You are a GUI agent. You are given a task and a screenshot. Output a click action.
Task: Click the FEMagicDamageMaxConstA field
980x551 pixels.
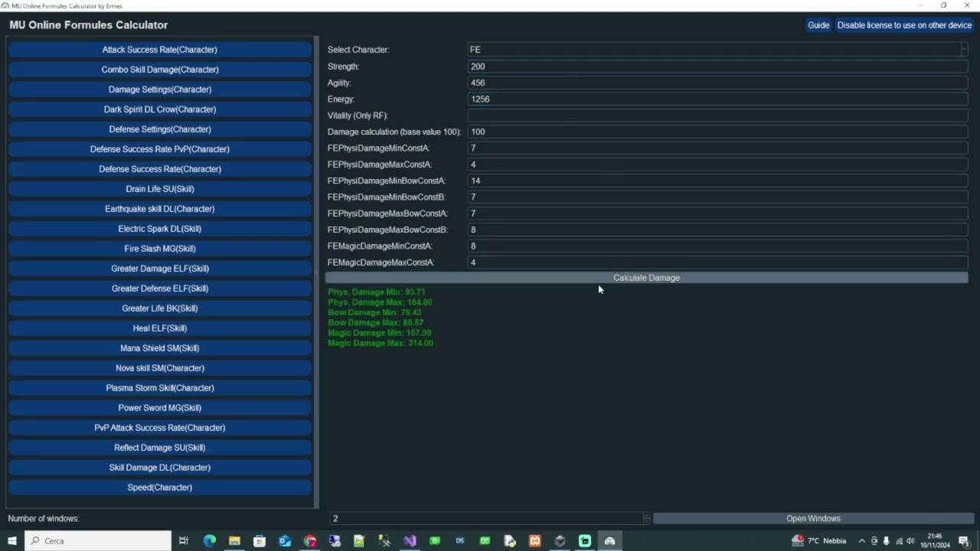717,262
